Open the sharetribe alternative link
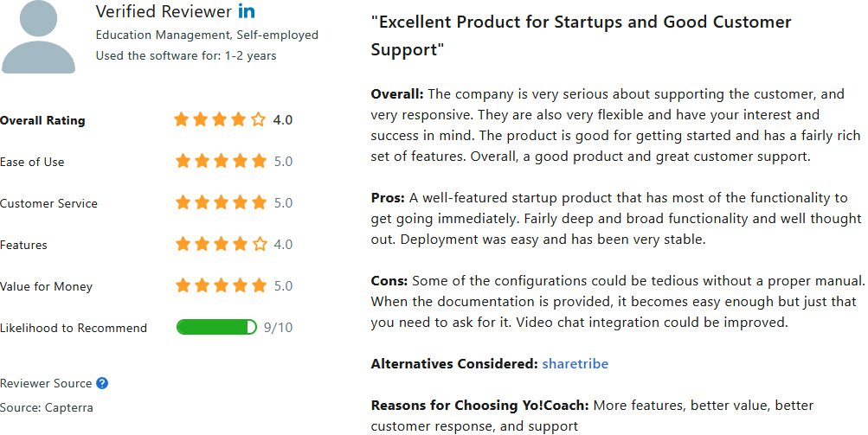This screenshot has height=435, width=868. (575, 363)
